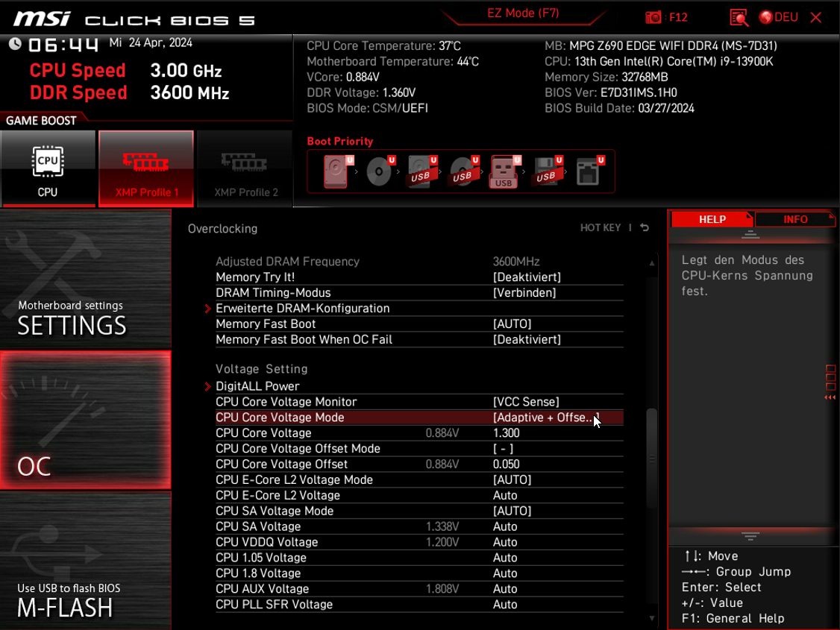Open the OC overclocking menu
This screenshot has height=630, width=840.
86,420
